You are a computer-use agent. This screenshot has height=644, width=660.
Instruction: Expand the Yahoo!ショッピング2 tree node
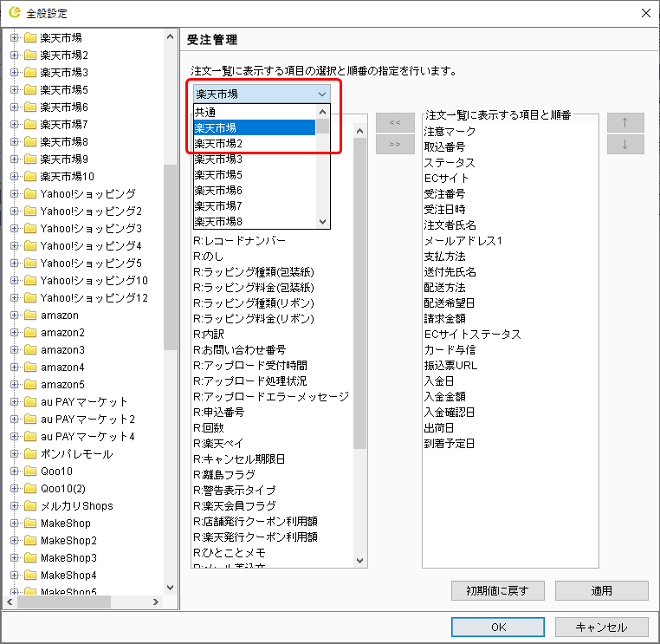15,211
